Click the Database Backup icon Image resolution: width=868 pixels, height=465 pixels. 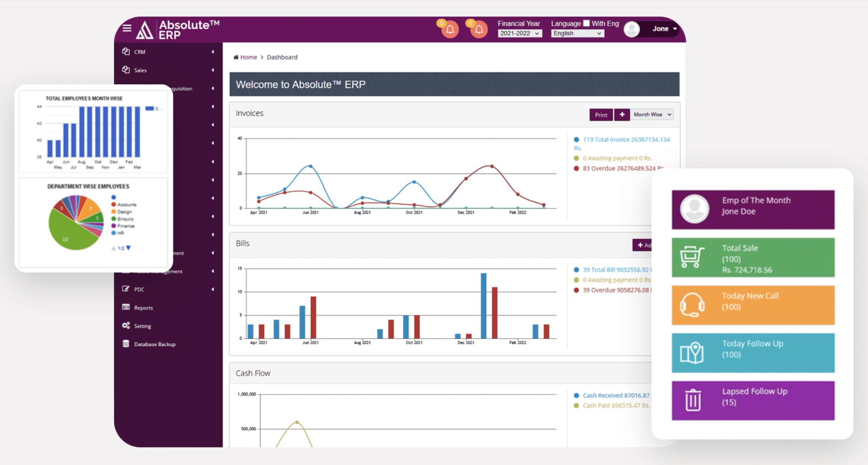click(x=125, y=343)
